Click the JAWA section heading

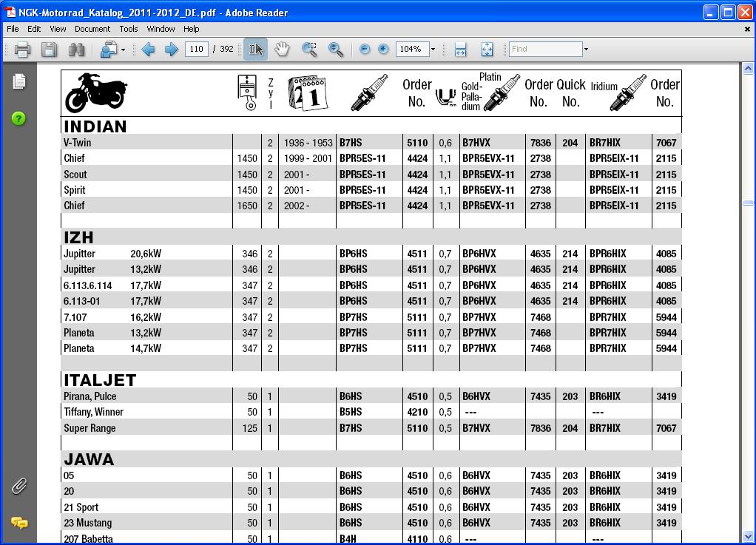[x=89, y=459]
